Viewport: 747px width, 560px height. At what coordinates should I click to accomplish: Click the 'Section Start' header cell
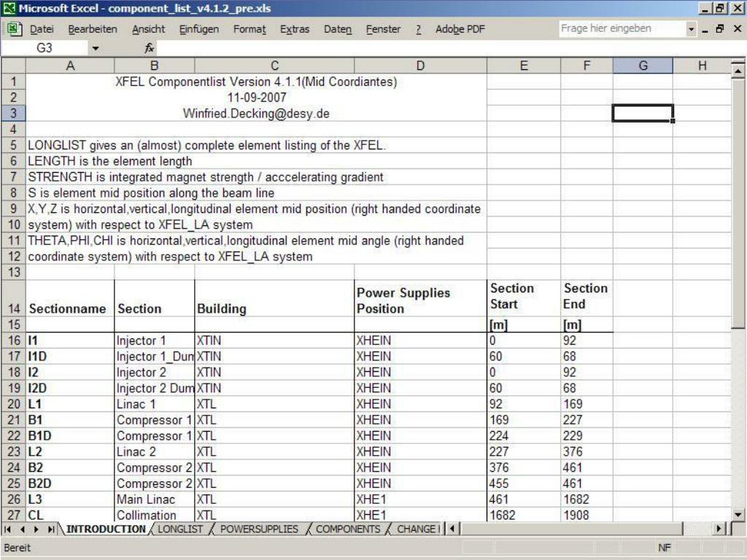524,298
